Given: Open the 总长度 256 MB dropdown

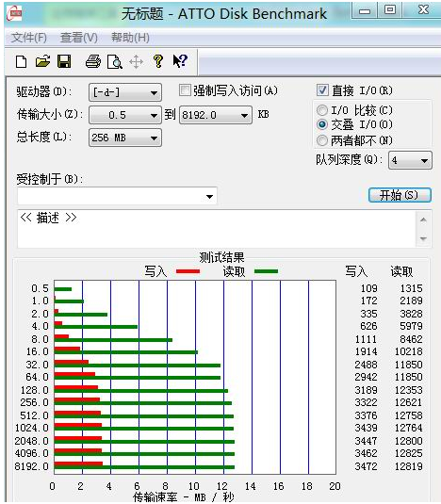Looking at the screenshot, I should coord(125,138).
